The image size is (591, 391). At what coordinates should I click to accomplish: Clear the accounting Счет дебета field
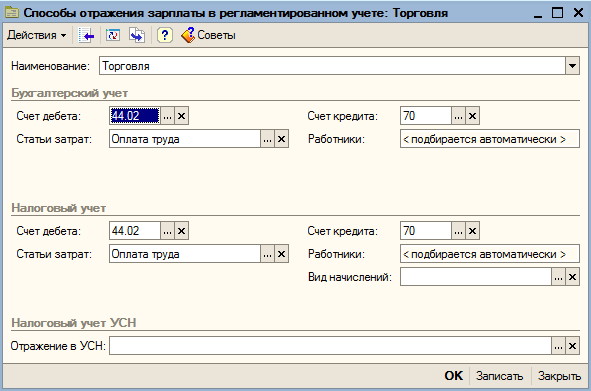181,116
